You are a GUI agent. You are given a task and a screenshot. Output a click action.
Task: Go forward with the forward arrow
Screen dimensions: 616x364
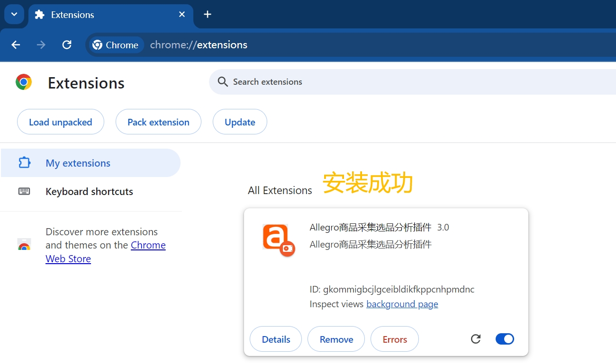[x=41, y=45]
